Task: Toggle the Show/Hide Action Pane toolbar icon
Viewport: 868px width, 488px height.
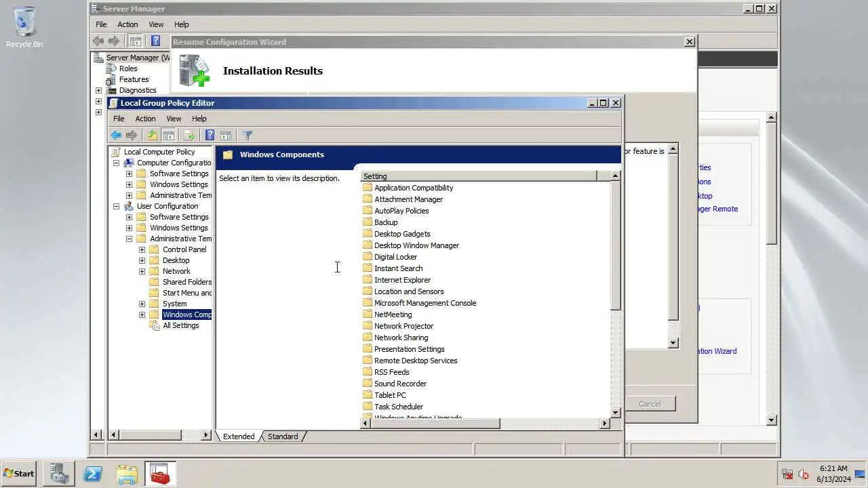Action: coord(226,136)
